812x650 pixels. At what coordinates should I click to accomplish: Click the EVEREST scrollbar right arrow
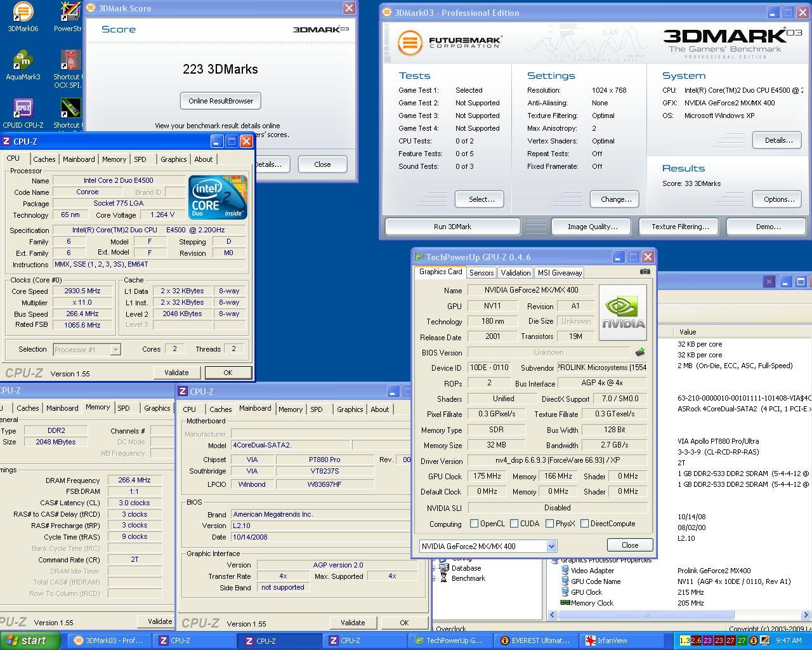coord(807,614)
